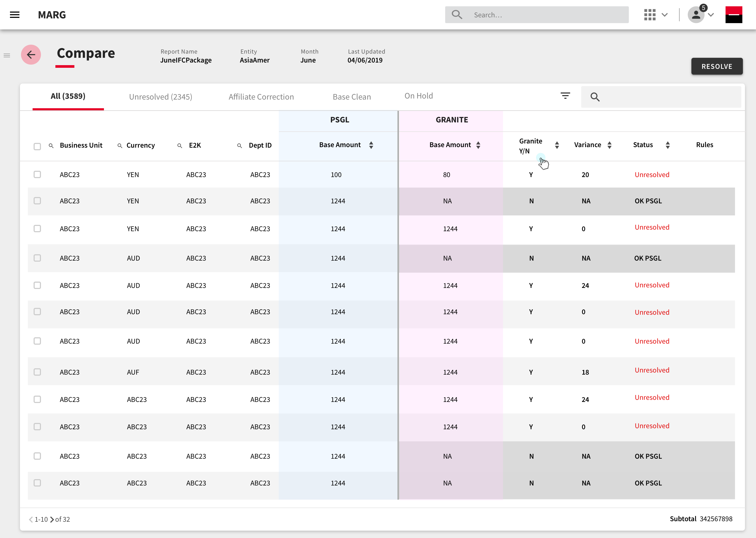Open the Affiliate Correction tab
The width and height of the screenshot is (756, 538).
(x=261, y=97)
